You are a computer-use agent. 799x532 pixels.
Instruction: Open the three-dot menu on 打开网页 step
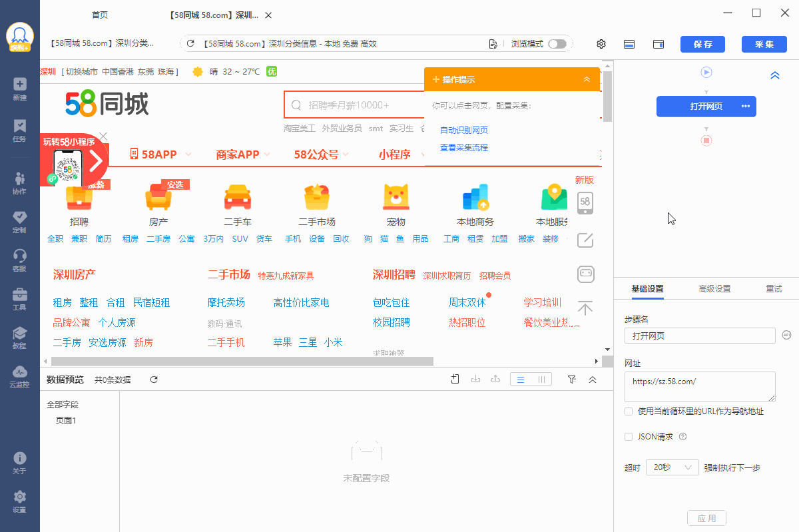click(746, 107)
